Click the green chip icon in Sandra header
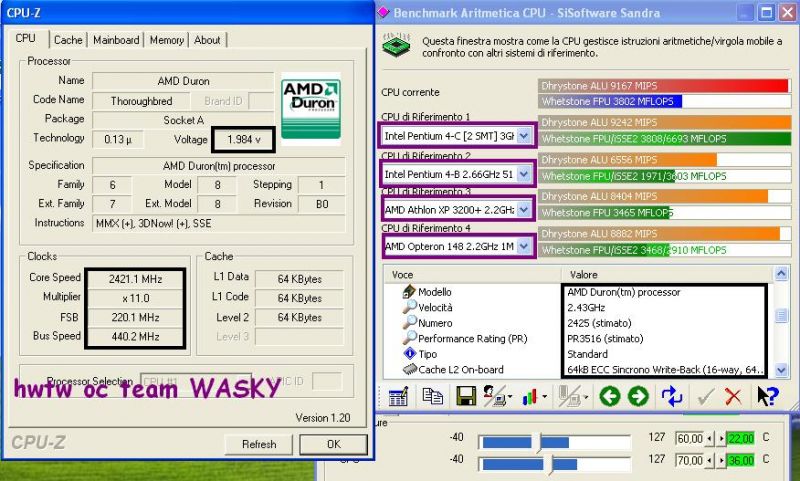This screenshot has height=481, width=800. [396, 45]
